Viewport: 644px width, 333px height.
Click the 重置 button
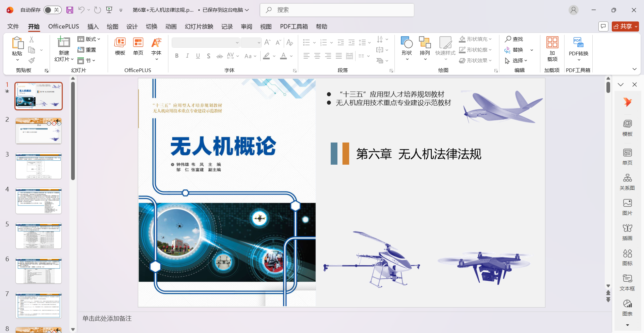(87, 50)
